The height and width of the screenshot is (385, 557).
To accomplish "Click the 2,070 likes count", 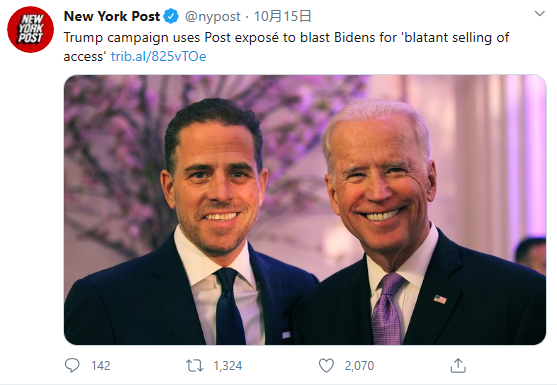I will click(x=359, y=366).
